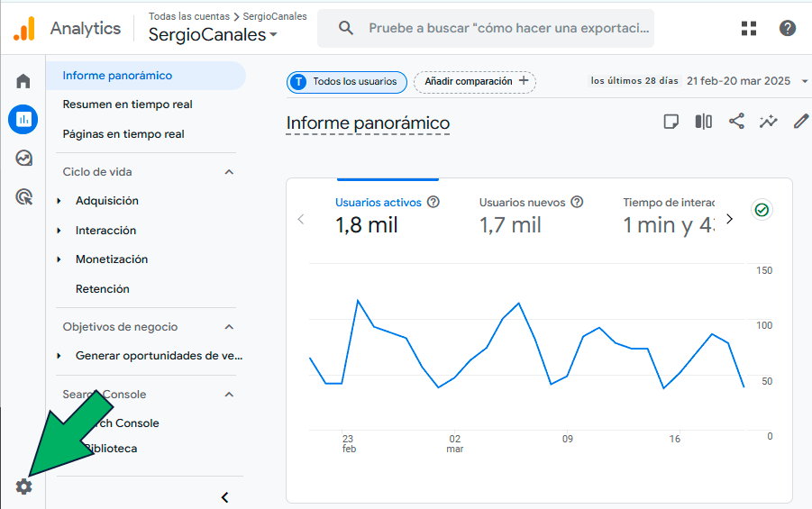
Task: Click the Todos los usuarios chip
Action: click(x=347, y=82)
